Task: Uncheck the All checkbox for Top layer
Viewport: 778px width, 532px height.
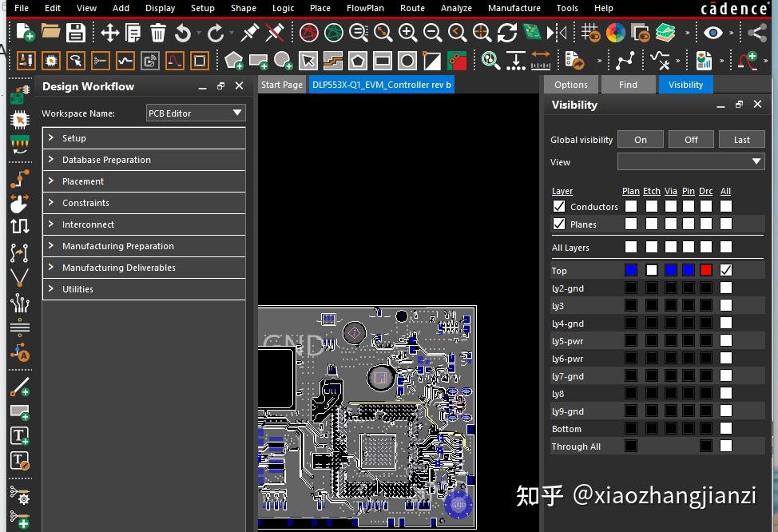Action: [724, 270]
